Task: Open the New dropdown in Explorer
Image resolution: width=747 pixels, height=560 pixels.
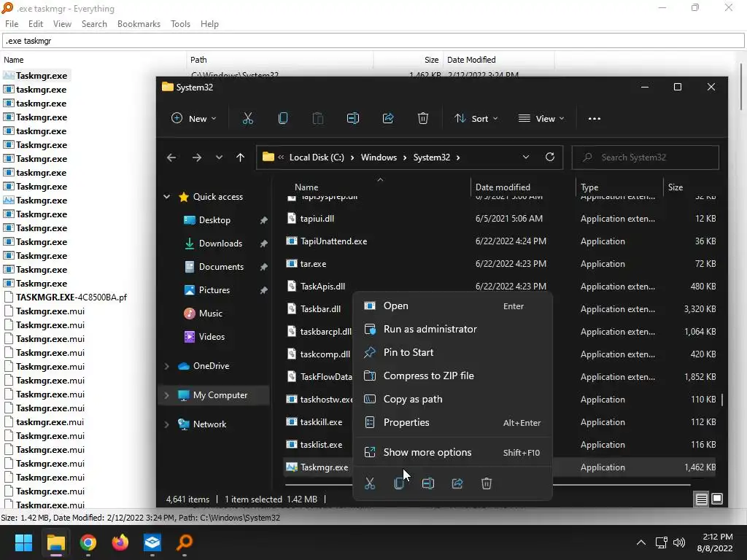Action: coord(194,119)
